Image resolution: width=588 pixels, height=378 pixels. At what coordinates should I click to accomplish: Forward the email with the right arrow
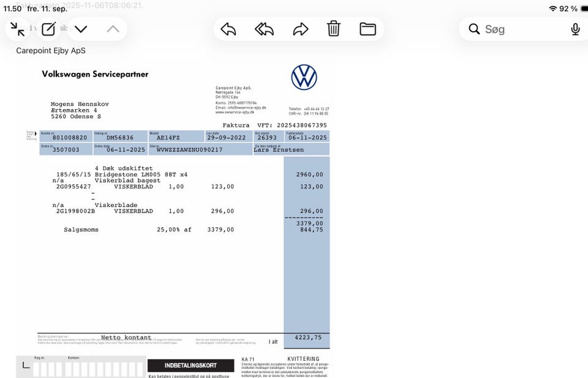(x=300, y=29)
